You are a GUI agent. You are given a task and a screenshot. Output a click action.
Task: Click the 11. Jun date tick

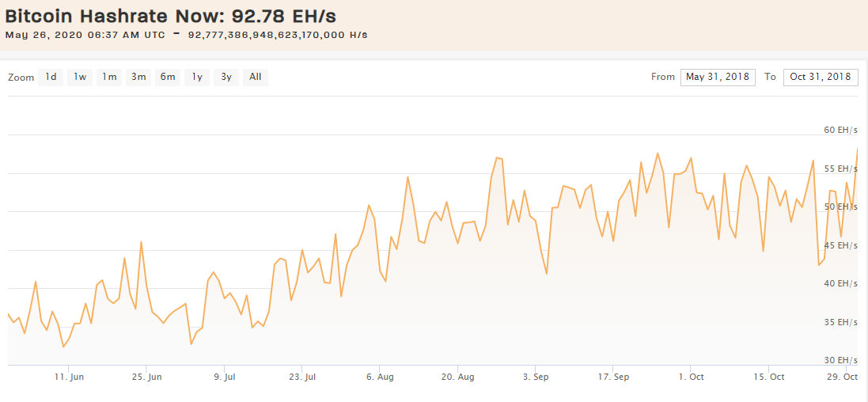69,377
